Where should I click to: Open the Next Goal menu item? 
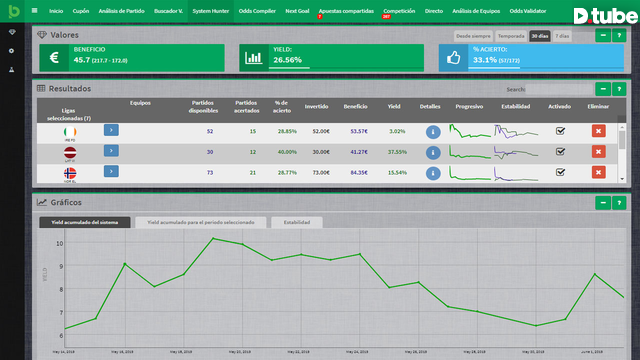pos(297,11)
